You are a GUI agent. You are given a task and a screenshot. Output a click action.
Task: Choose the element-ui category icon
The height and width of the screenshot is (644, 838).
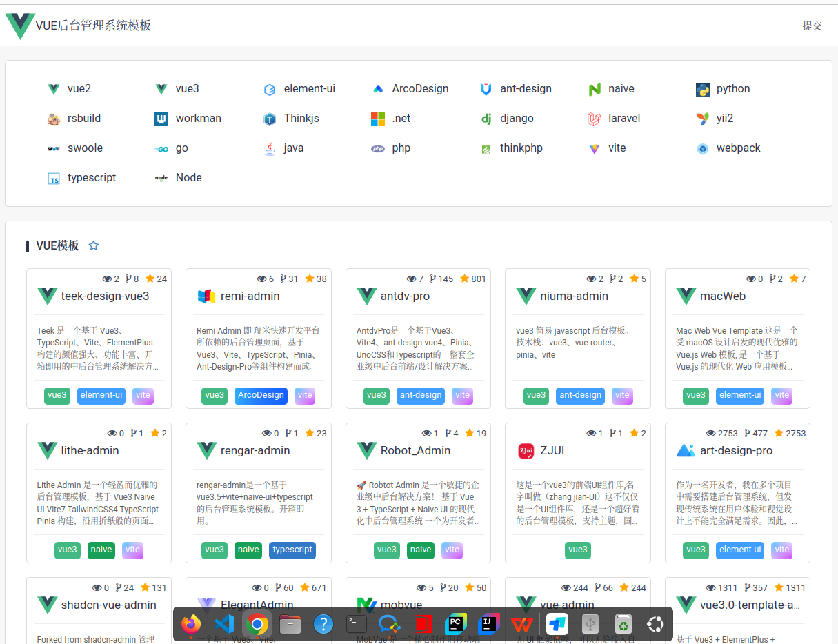tap(270, 89)
